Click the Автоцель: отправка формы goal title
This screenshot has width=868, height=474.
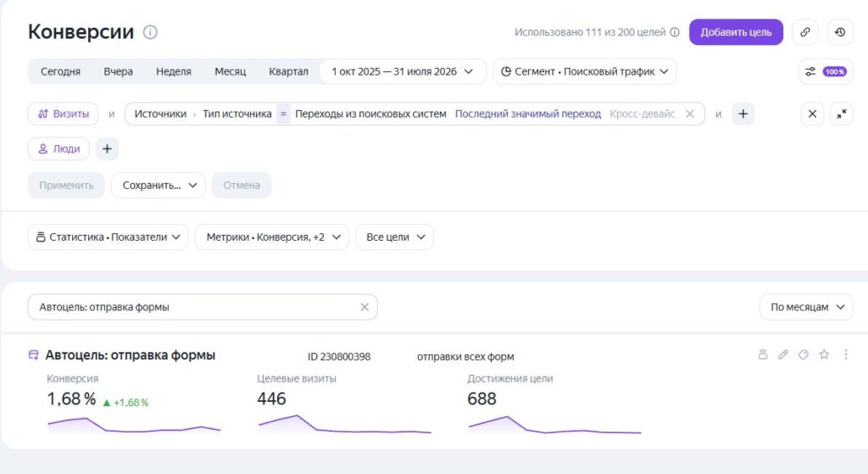(130, 355)
